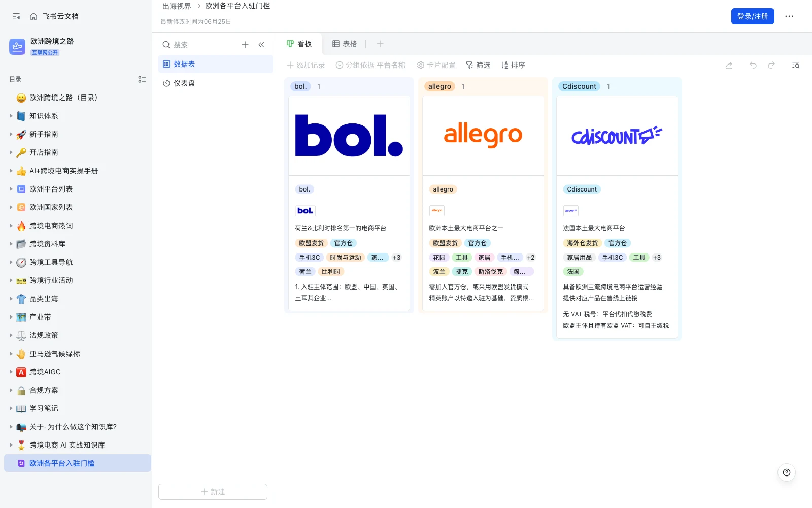Collapse the left sidebar toggle icon
The image size is (812, 508).
click(16, 16)
